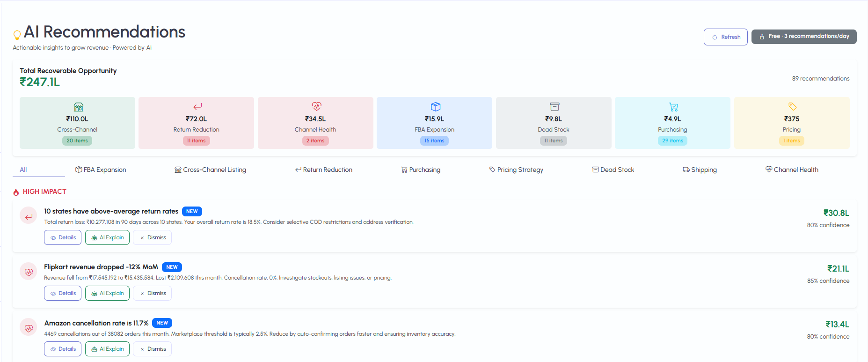Open Details for Flipkart revenue drop
This screenshot has width=868, height=362.
[x=63, y=293]
